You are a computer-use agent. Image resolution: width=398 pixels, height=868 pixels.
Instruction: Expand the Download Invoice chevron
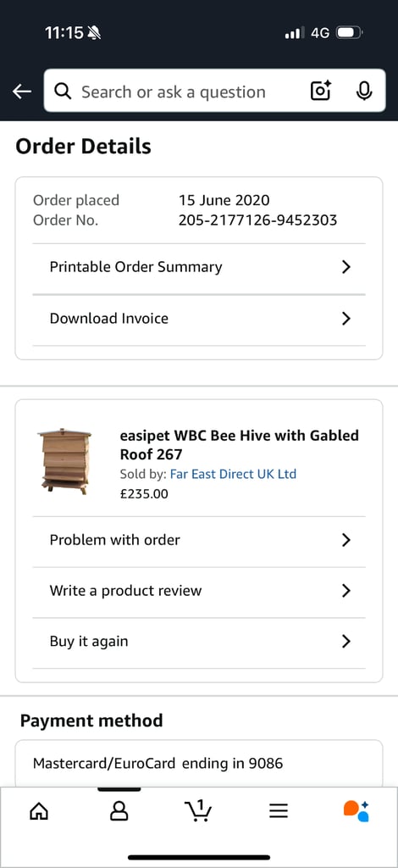coord(346,319)
